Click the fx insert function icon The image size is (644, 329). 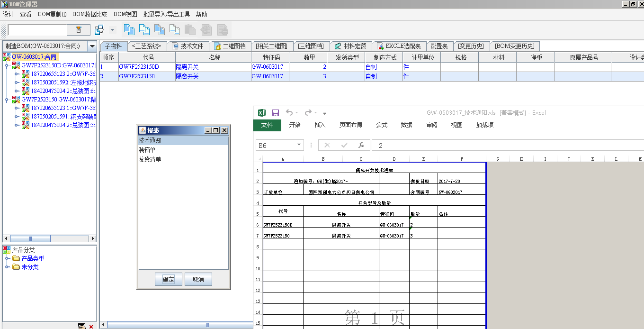(x=361, y=145)
